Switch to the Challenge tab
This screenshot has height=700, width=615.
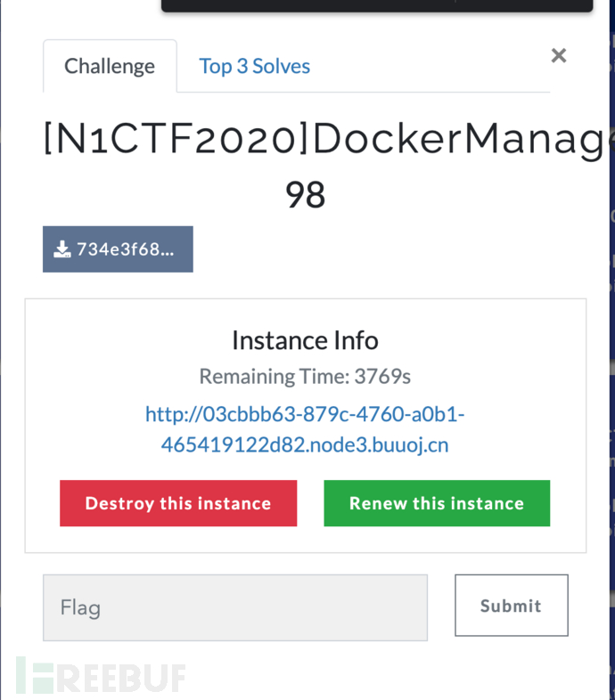110,67
